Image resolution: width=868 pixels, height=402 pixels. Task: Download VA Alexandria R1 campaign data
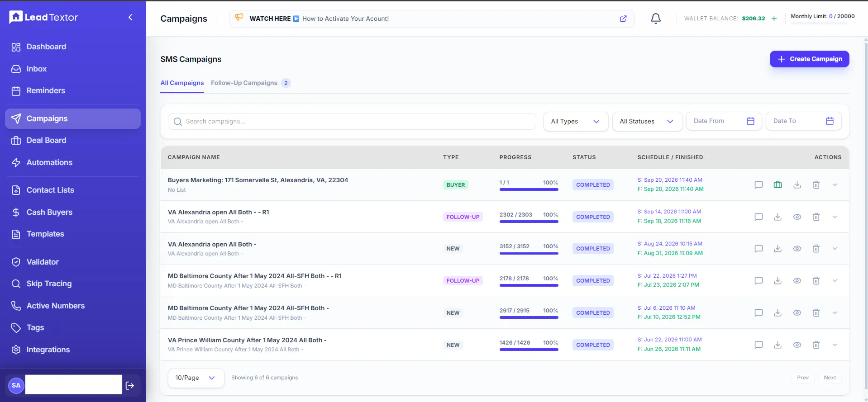click(x=777, y=217)
